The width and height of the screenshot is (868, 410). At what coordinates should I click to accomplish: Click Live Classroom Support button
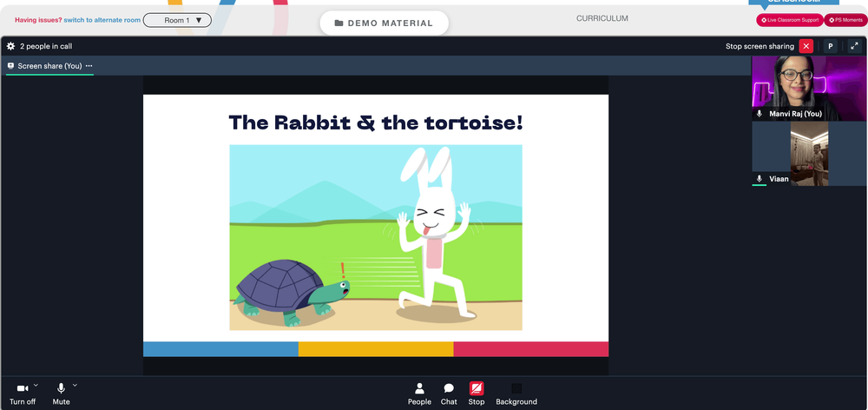pyautogui.click(x=790, y=20)
